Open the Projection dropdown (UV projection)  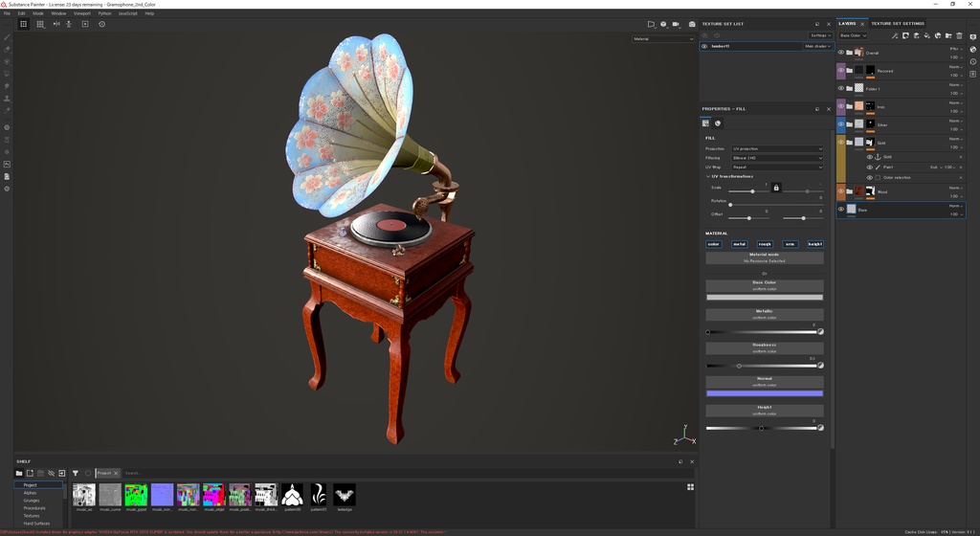tap(777, 148)
